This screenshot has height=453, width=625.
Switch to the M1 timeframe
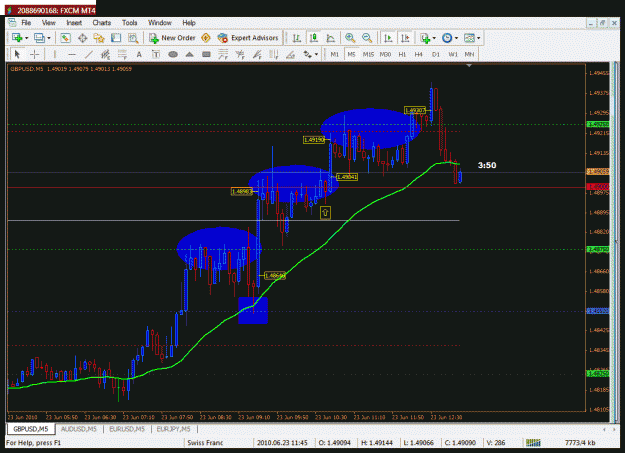click(334, 54)
